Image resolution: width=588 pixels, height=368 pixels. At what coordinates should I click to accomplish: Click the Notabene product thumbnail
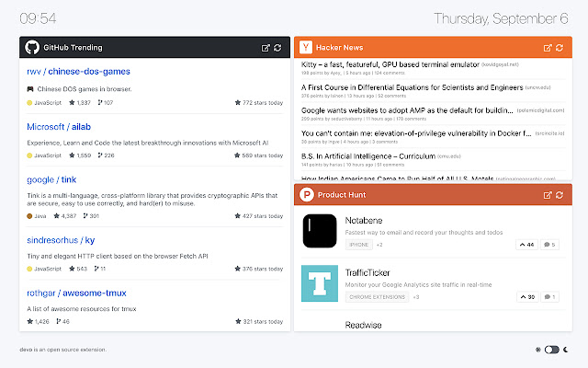pos(321,230)
